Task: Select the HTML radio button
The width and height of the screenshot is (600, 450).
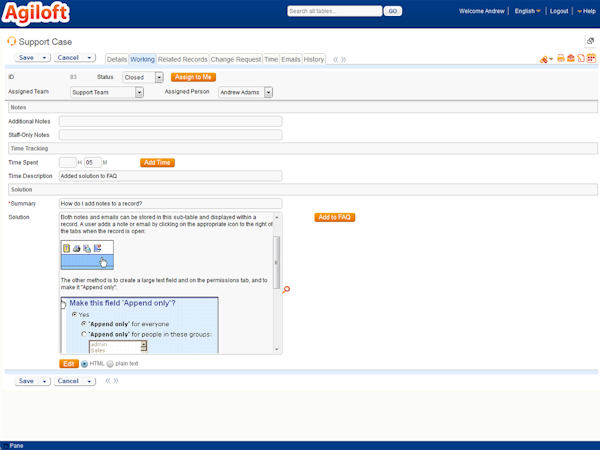Action: tap(84, 364)
